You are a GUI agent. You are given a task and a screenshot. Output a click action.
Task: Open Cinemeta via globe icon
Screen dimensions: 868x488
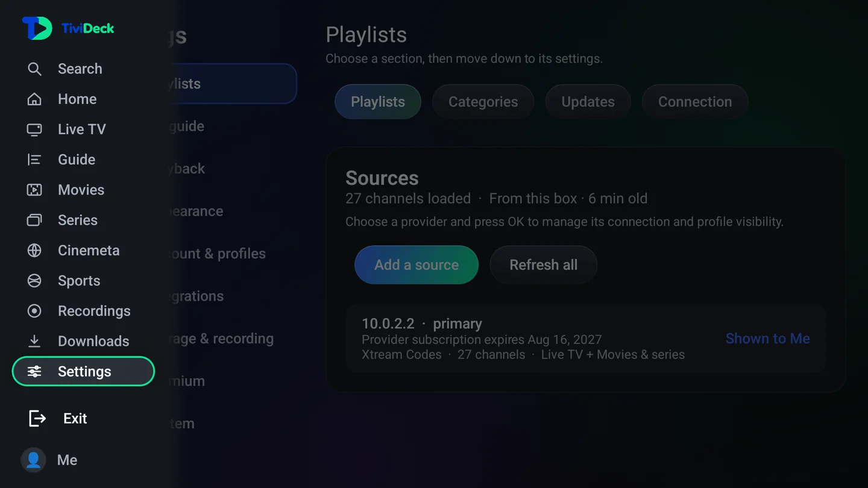pos(34,250)
